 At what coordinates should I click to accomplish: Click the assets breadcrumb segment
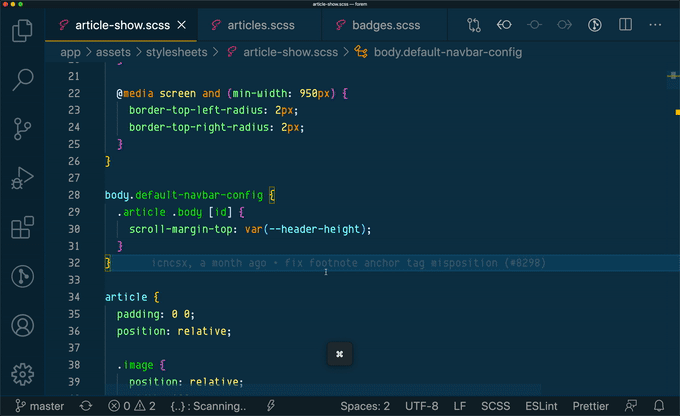pos(113,52)
